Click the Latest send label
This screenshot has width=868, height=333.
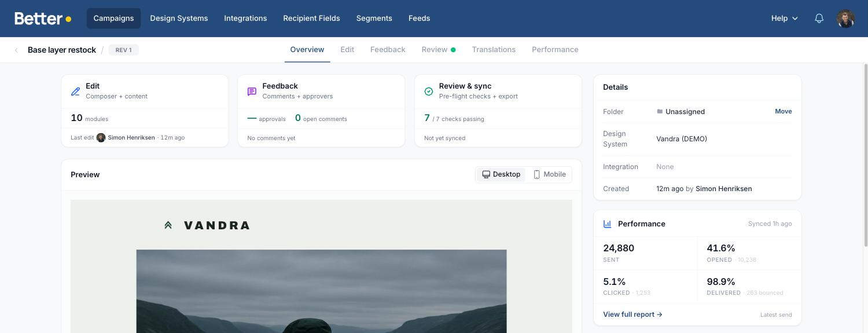pos(776,315)
